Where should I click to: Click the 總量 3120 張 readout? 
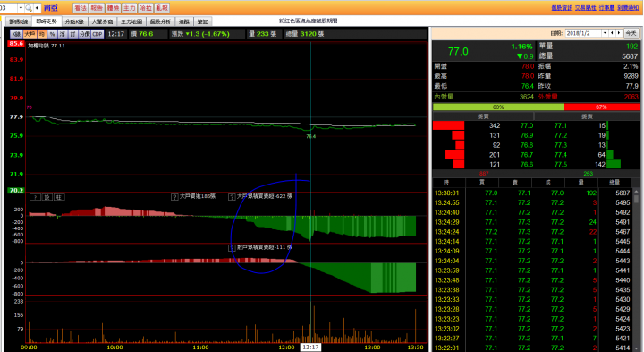[x=305, y=34]
